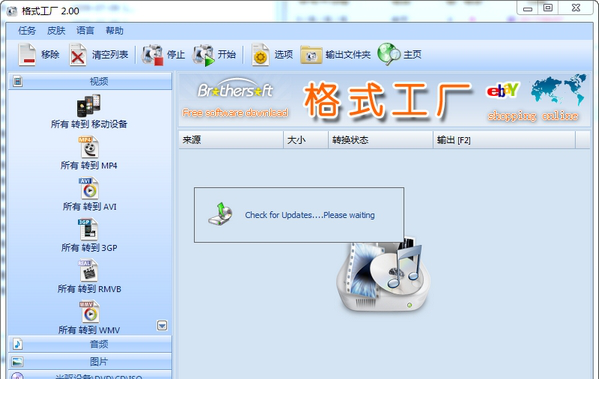This screenshot has width=599, height=394.
Task: Click the update drive icon in dialog
Action: 220,214
